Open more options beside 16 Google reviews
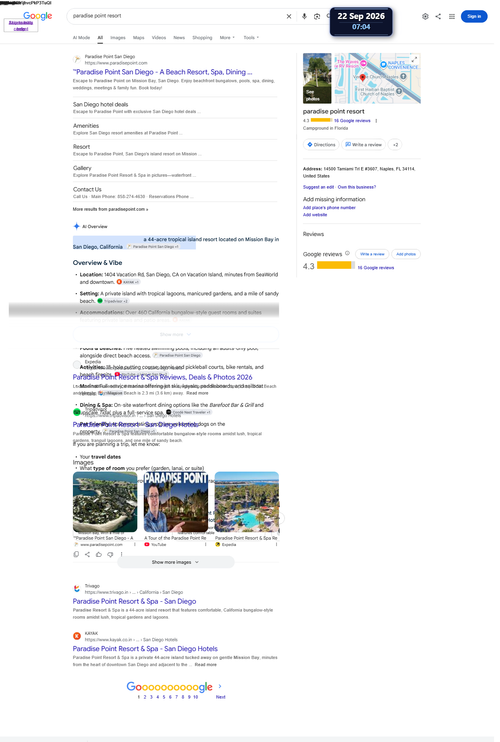 [377, 121]
